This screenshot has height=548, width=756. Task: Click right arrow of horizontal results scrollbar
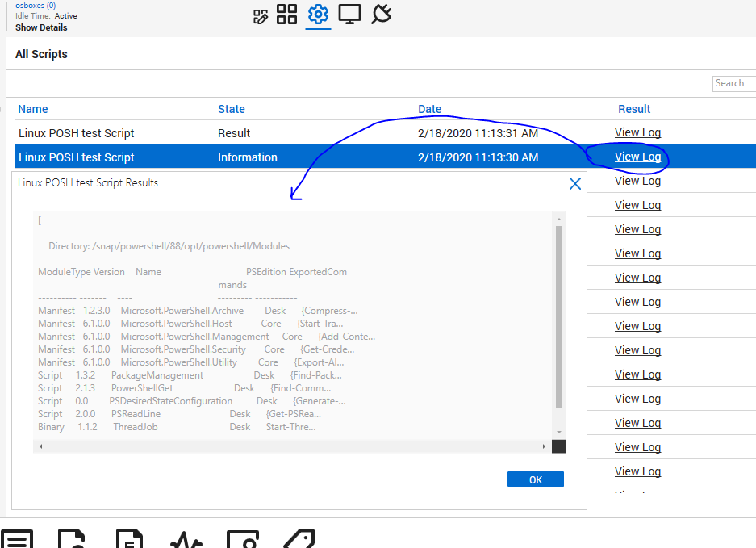click(544, 446)
